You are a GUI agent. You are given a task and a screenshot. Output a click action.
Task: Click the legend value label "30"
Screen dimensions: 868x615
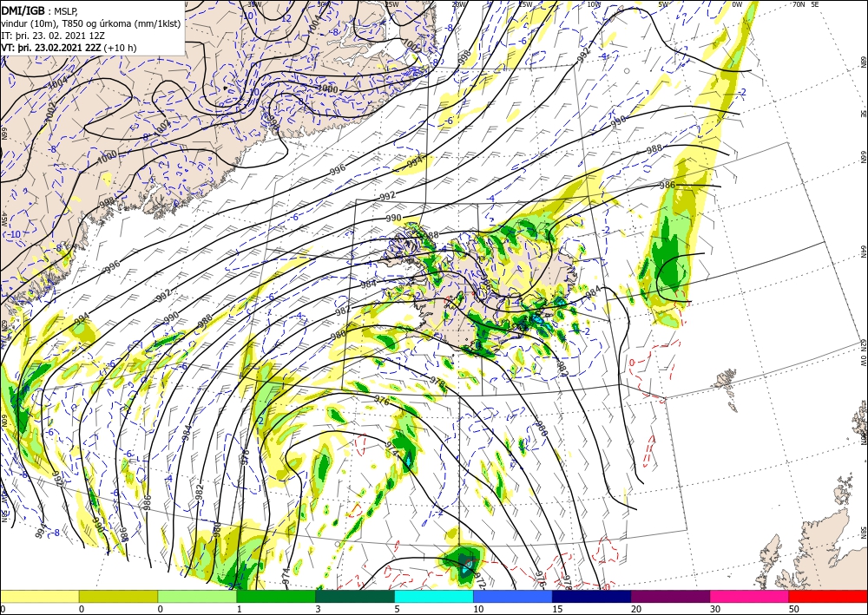[x=716, y=609]
